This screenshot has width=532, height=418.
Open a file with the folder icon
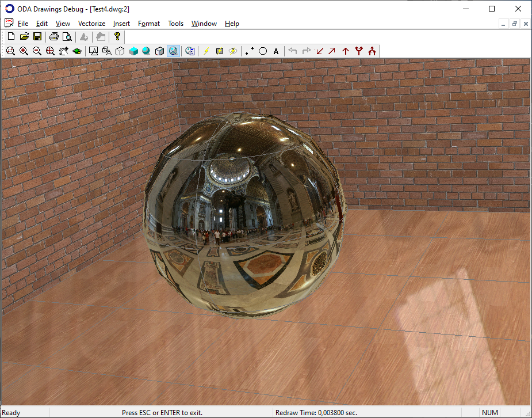tap(24, 37)
